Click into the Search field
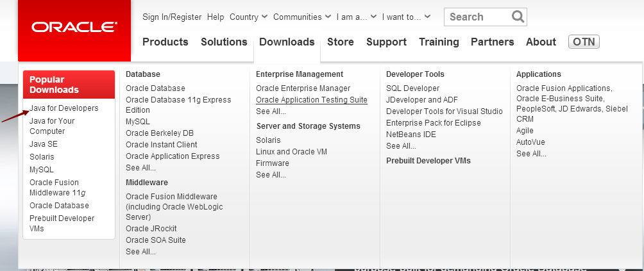The image size is (644, 271). (477, 17)
